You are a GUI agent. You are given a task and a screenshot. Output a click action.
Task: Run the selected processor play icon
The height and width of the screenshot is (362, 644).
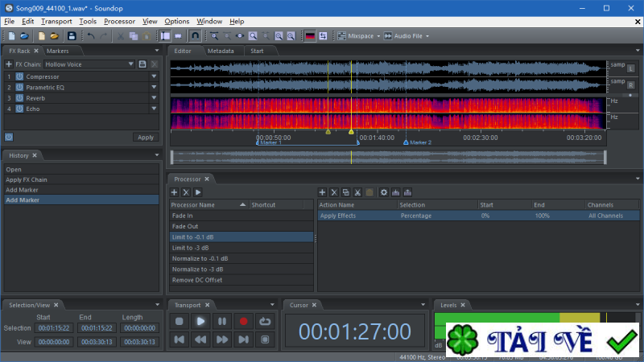click(x=198, y=192)
